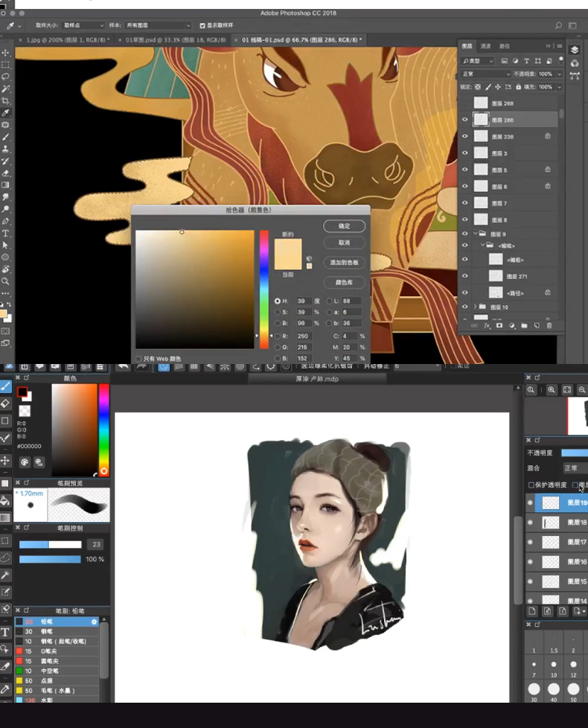
Task: Open the 样本 所有图层 dropdown
Action: pyautogui.click(x=157, y=25)
